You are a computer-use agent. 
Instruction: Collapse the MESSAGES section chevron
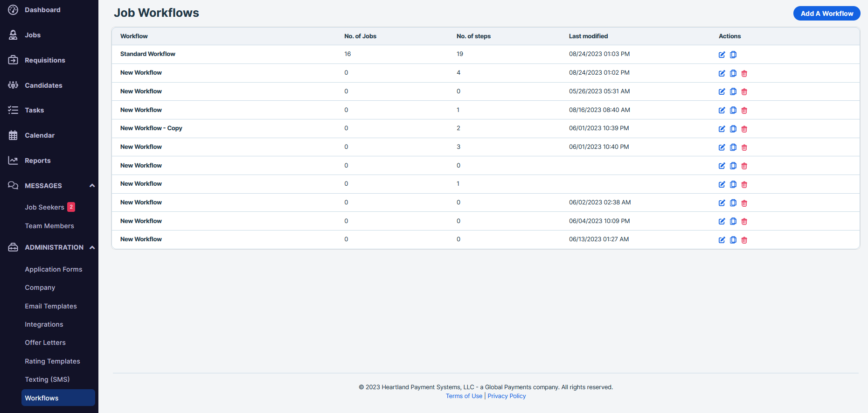[x=92, y=186]
